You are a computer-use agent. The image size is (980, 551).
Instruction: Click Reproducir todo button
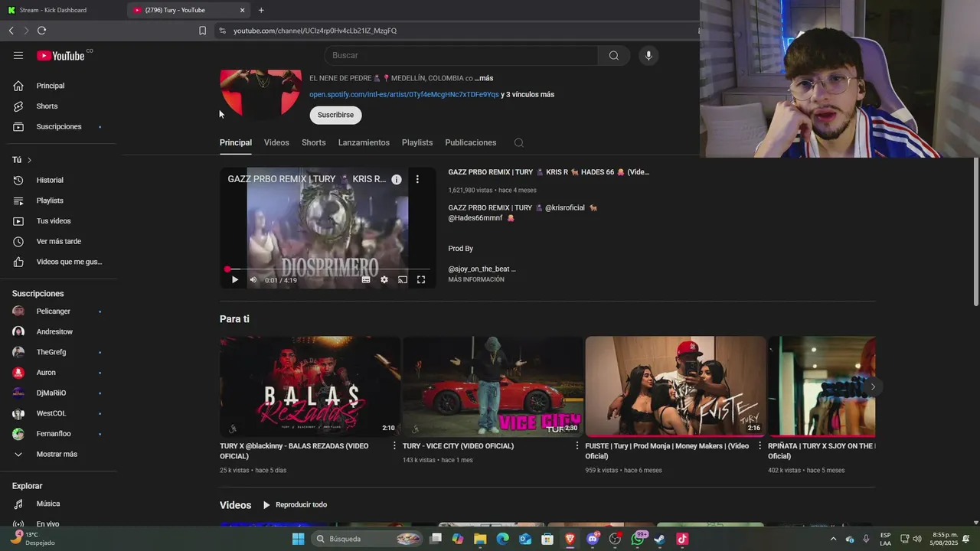[x=295, y=505]
